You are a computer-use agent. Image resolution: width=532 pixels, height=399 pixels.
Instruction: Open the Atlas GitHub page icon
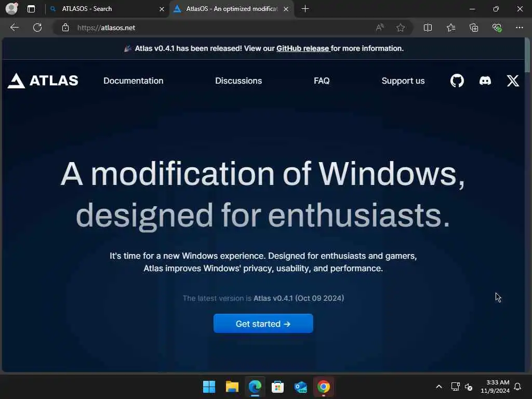[x=457, y=81]
